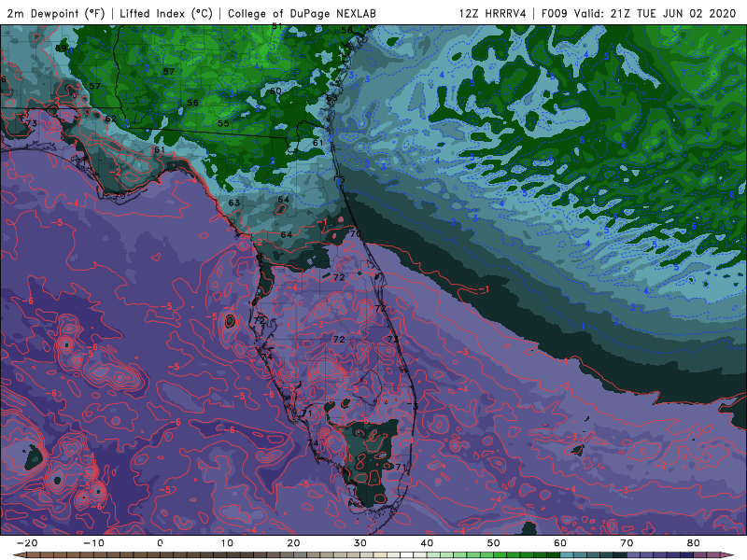The width and height of the screenshot is (747, 560).
Task: Click the "0" color scale label
Action: click(160, 543)
